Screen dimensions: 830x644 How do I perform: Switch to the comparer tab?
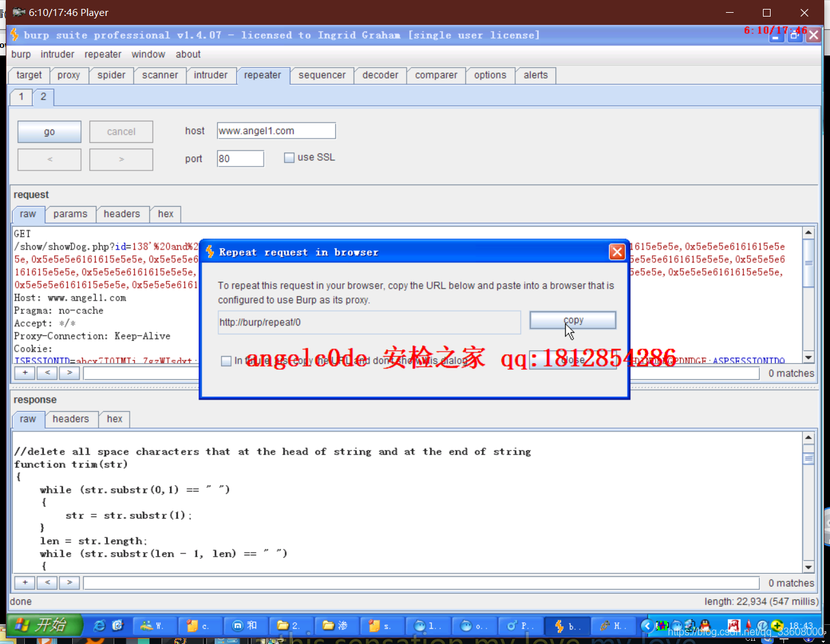(x=436, y=75)
